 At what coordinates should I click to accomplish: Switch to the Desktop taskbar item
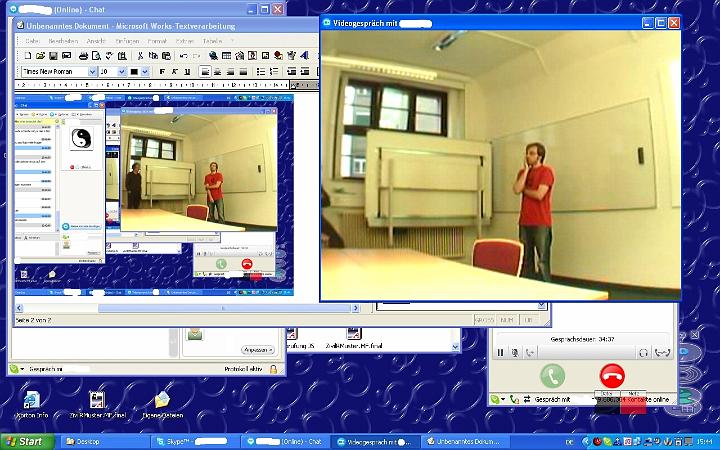tap(105, 442)
